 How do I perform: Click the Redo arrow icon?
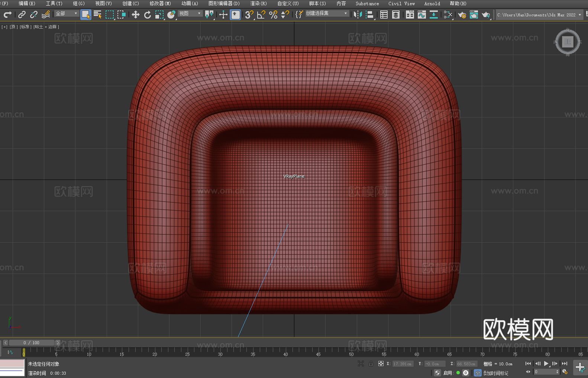(7, 14)
